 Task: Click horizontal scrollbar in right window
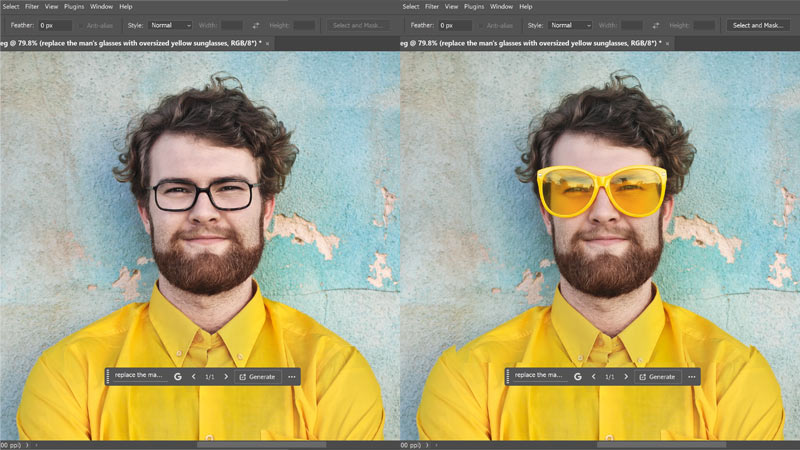pos(661,445)
